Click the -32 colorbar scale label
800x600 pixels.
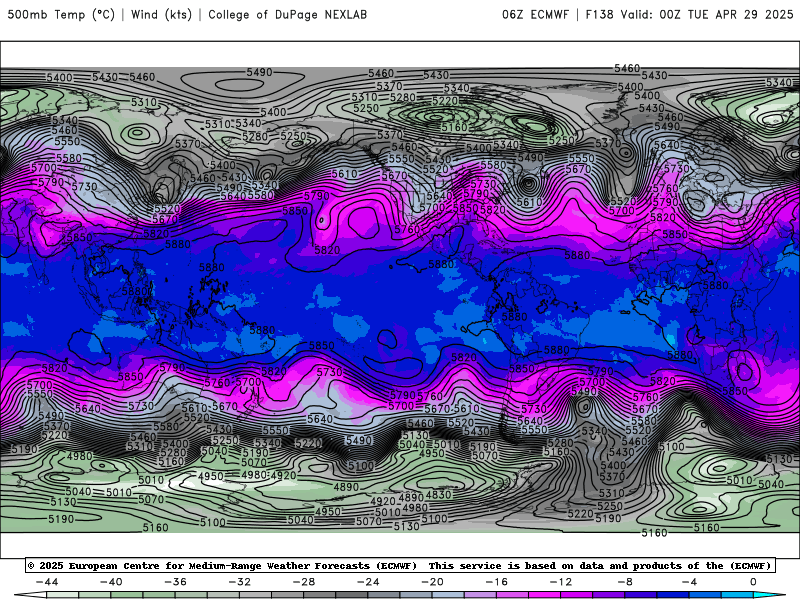click(239, 582)
